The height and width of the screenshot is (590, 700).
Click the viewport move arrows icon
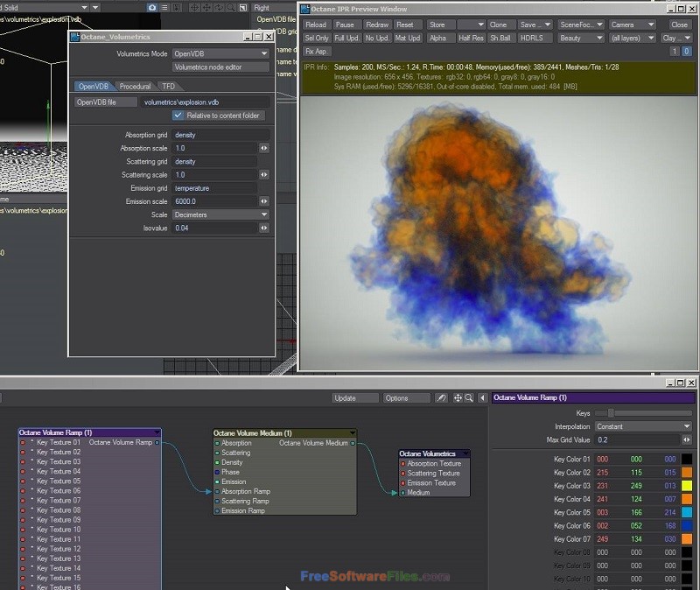tap(206, 8)
